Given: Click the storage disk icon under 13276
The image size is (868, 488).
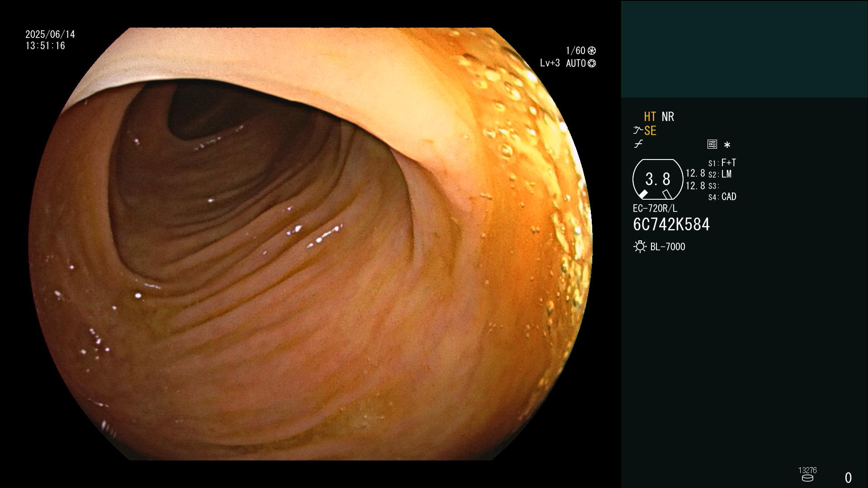Looking at the screenshot, I should (x=807, y=478).
